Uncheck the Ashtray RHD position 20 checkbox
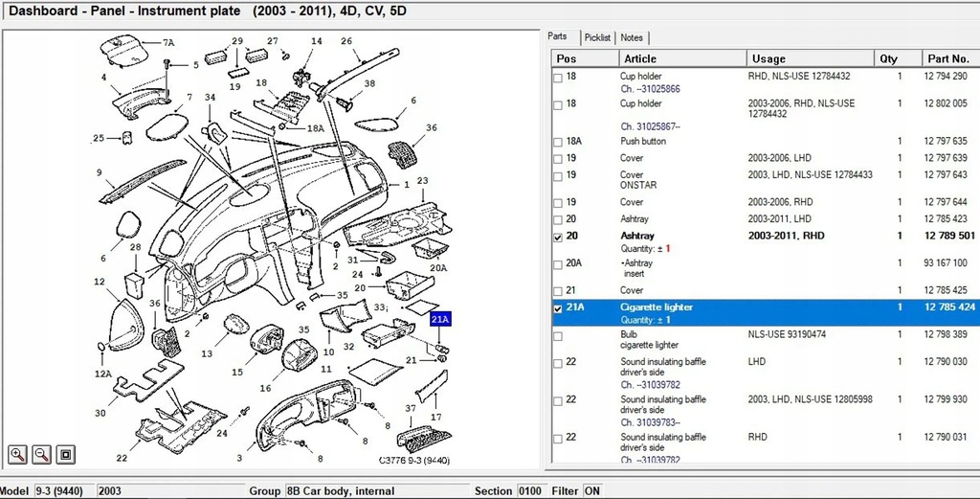The width and height of the screenshot is (980, 499). [x=558, y=237]
